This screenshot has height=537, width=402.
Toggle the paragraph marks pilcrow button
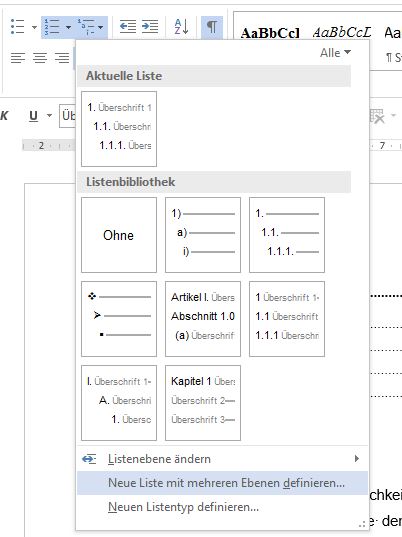click(x=212, y=27)
